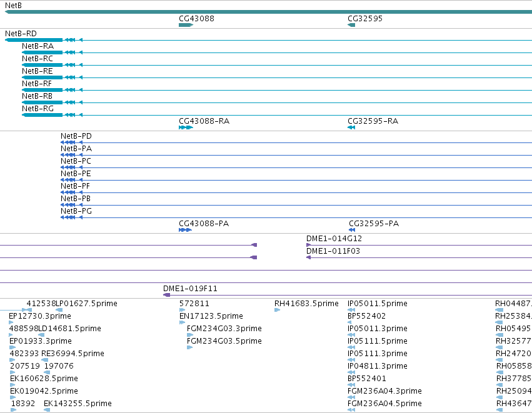
Task: Click the NetB-PE coding arrows glyph
Action: click(72, 180)
